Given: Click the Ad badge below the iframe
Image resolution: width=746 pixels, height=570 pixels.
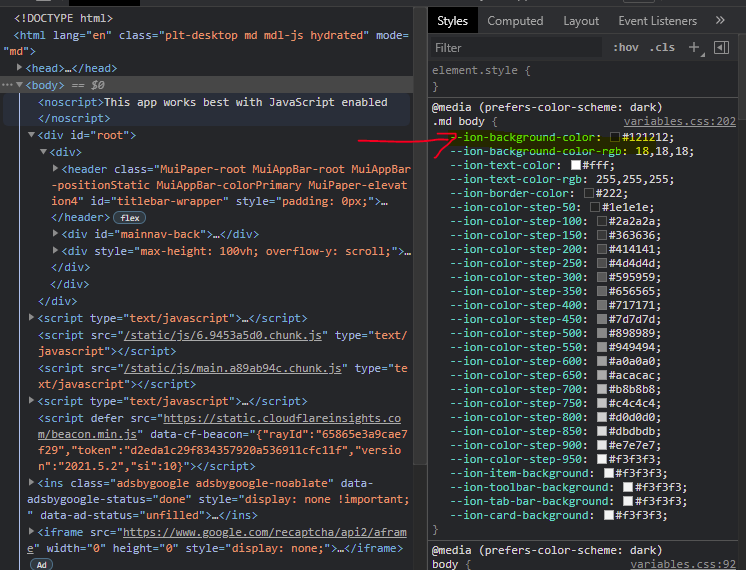Looking at the screenshot, I should point(41,564).
